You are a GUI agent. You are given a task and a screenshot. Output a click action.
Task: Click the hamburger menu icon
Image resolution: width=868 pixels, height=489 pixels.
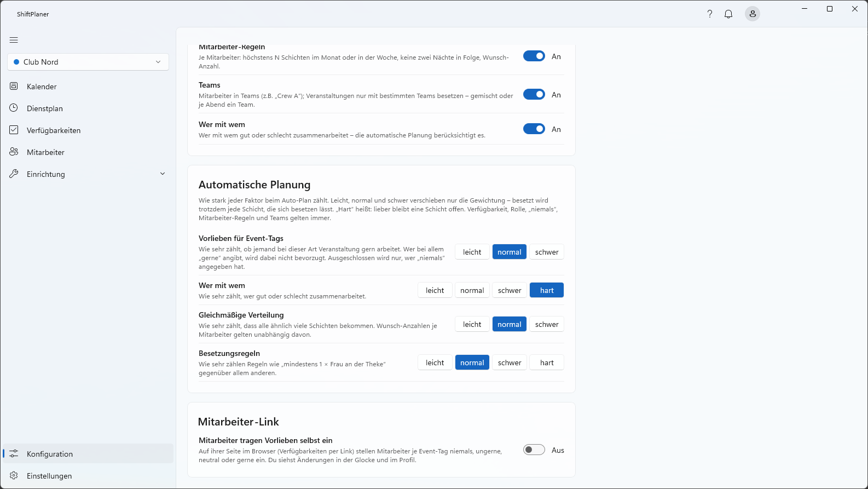[x=14, y=40]
